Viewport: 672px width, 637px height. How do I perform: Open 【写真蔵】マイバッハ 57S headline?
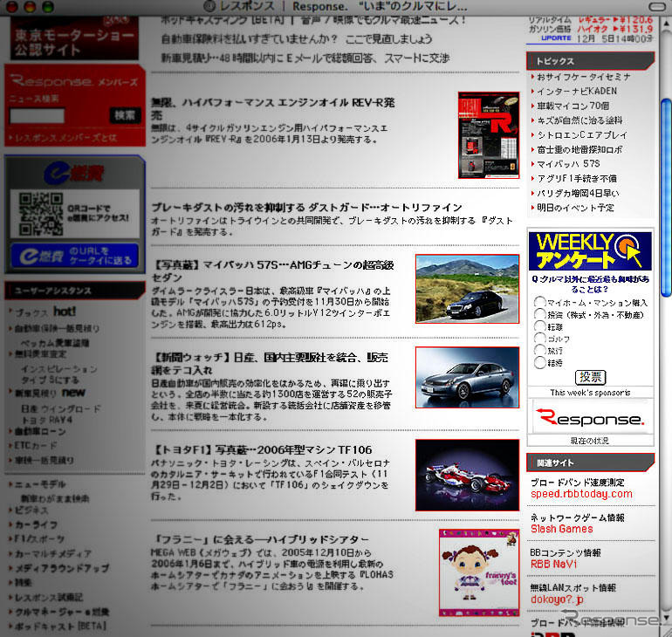pyautogui.click(x=272, y=271)
